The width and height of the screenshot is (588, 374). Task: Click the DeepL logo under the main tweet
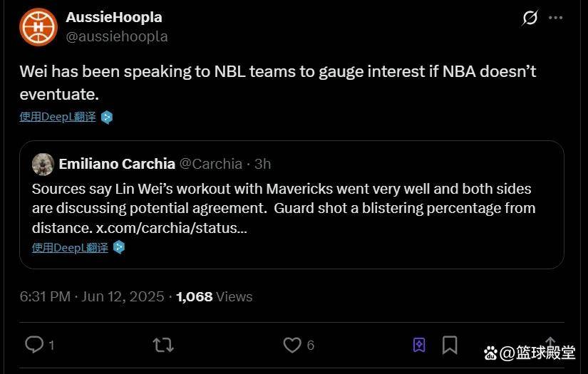point(107,117)
